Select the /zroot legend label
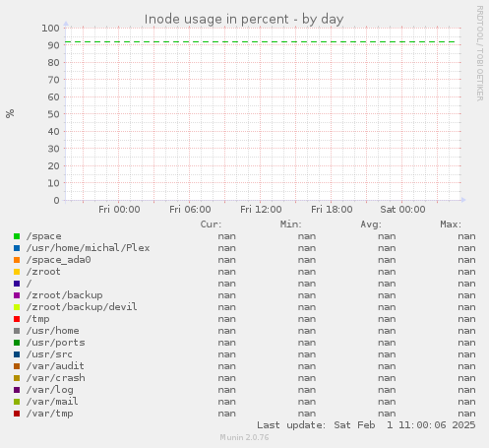The width and height of the screenshot is (489, 448). pos(43,272)
